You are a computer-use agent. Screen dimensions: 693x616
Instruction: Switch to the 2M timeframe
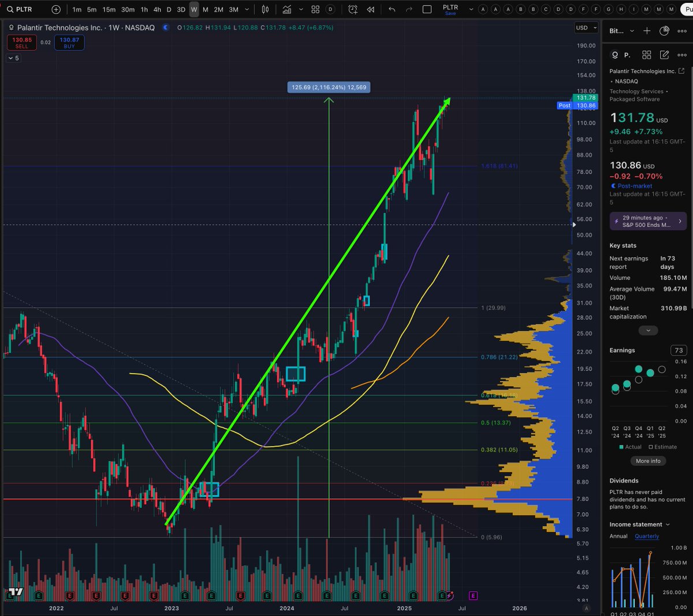(x=218, y=9)
